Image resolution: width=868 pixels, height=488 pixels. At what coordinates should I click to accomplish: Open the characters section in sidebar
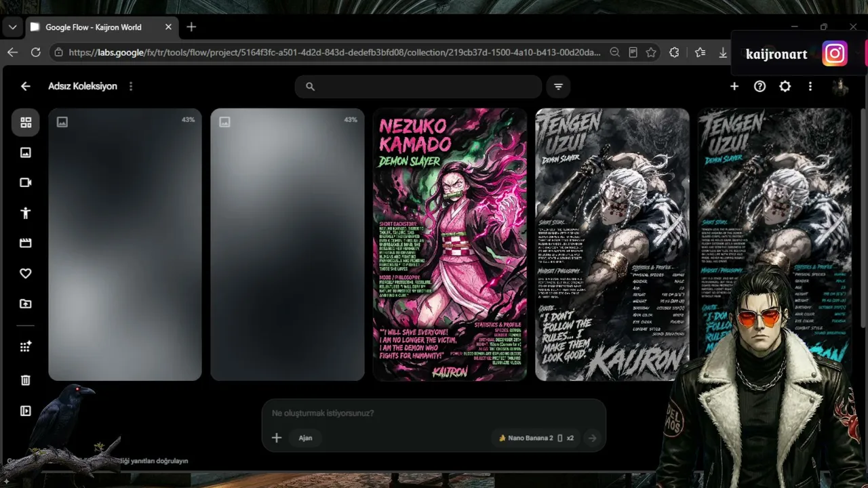tap(26, 213)
